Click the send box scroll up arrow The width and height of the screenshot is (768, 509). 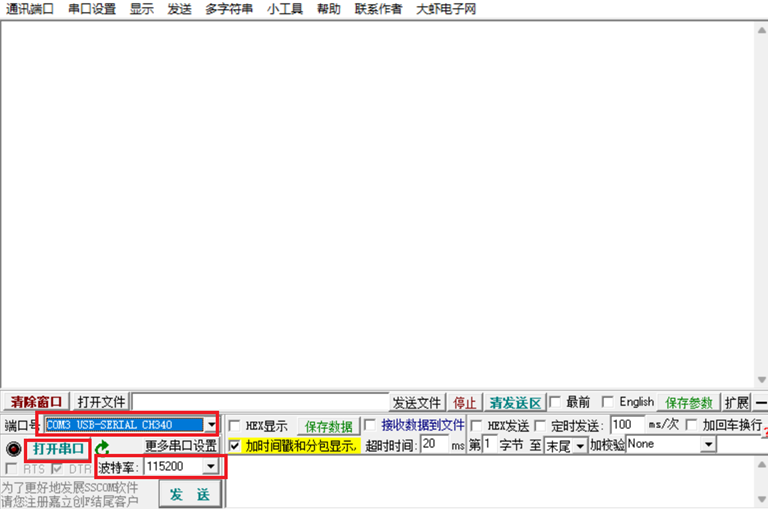click(762, 464)
